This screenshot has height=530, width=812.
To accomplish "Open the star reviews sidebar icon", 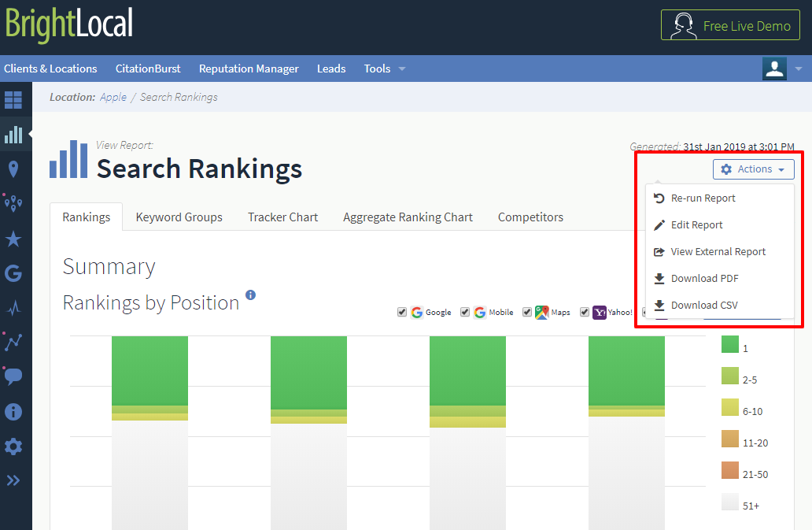I will [x=13, y=239].
